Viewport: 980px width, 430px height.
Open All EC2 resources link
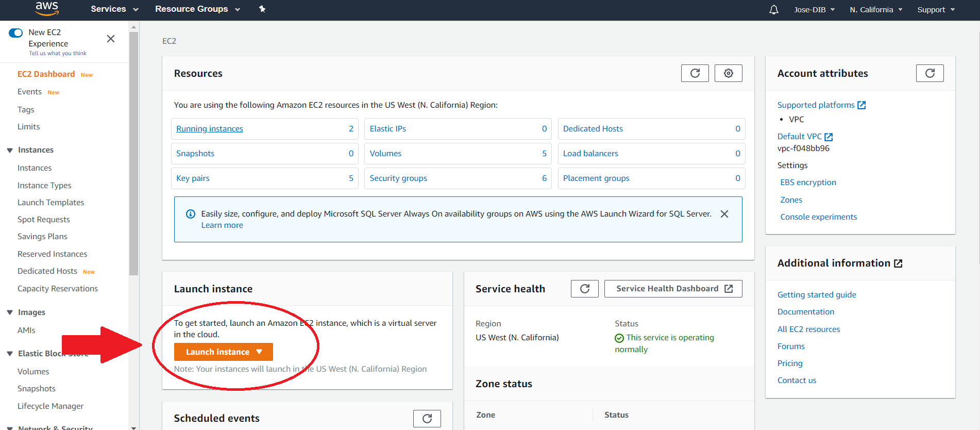click(808, 329)
